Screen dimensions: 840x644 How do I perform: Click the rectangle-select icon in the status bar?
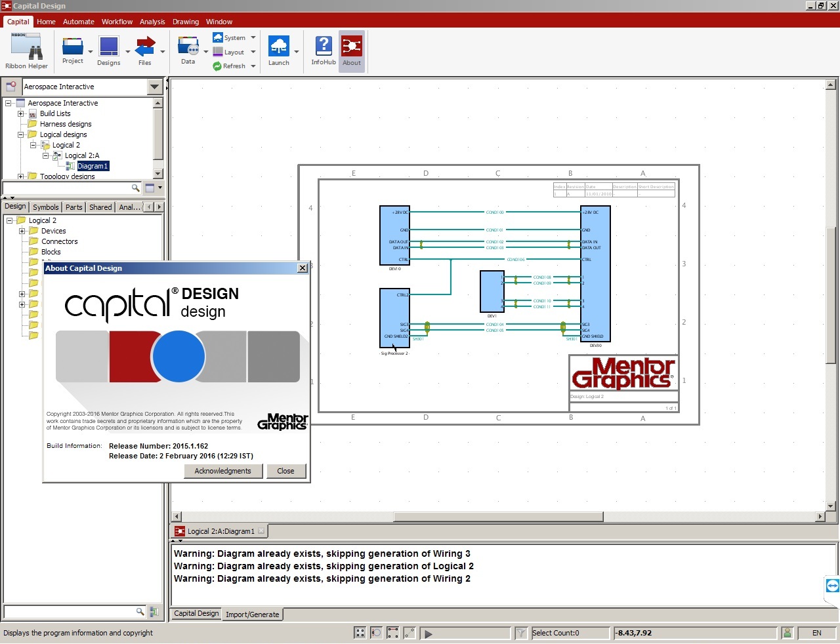click(392, 633)
